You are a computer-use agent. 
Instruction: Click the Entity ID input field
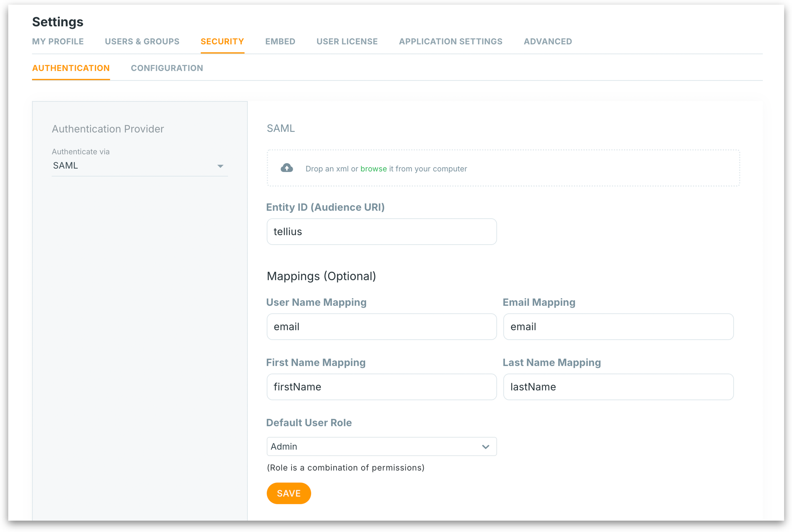click(x=381, y=231)
